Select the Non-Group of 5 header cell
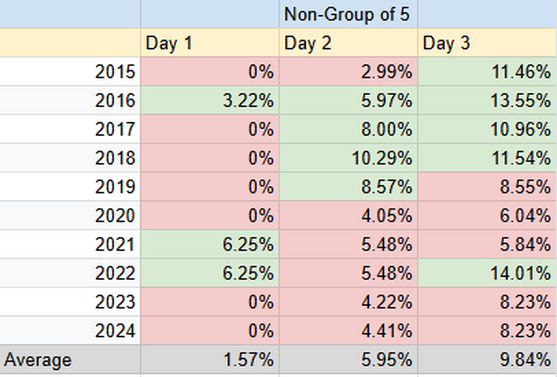 click(x=348, y=14)
